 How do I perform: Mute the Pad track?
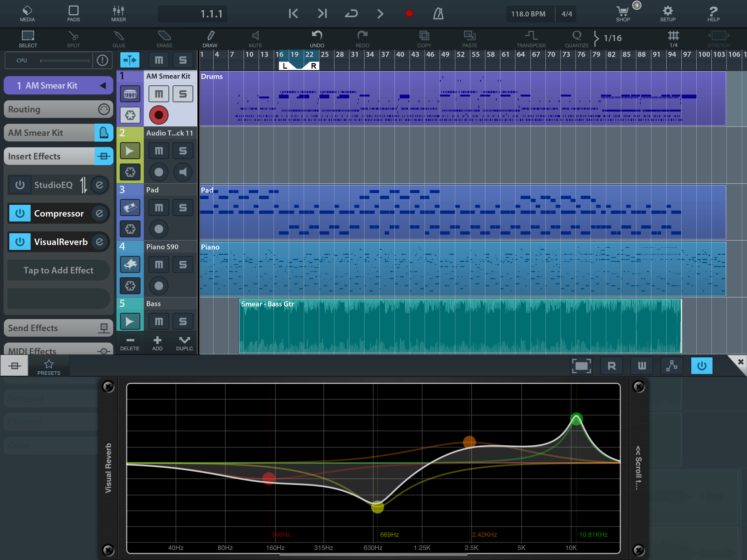point(159,207)
